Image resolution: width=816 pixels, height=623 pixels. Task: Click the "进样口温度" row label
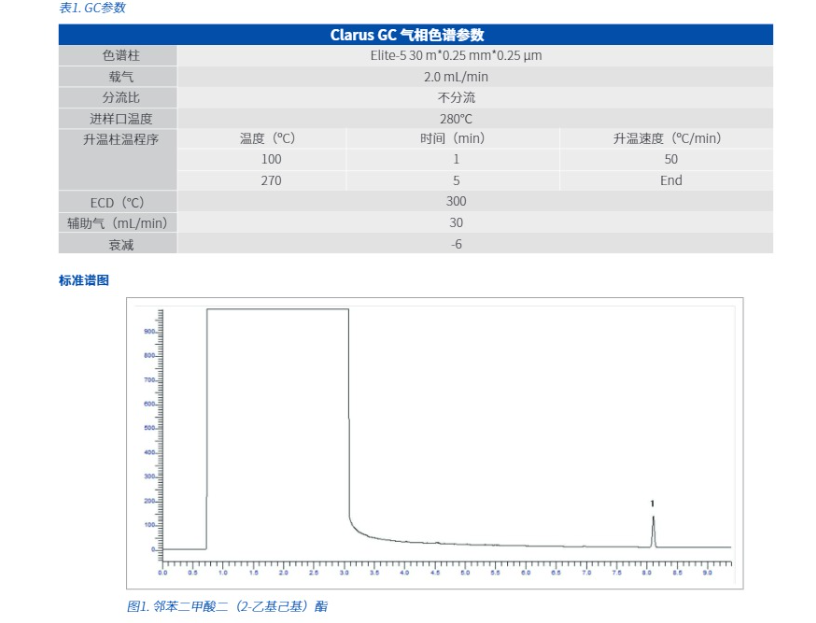pos(120,118)
